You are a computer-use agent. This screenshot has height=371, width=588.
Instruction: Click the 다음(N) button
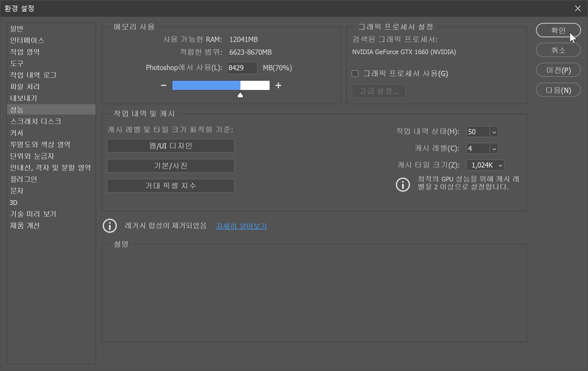click(x=558, y=90)
